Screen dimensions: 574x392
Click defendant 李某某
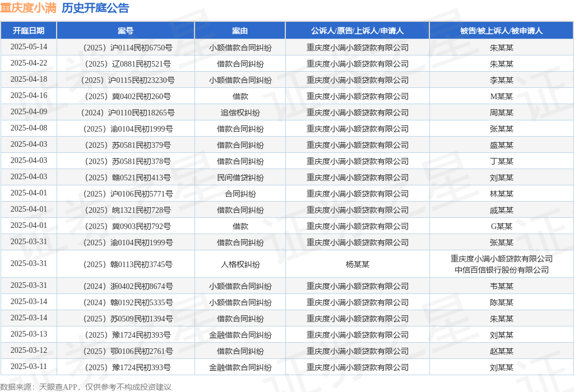(502, 81)
